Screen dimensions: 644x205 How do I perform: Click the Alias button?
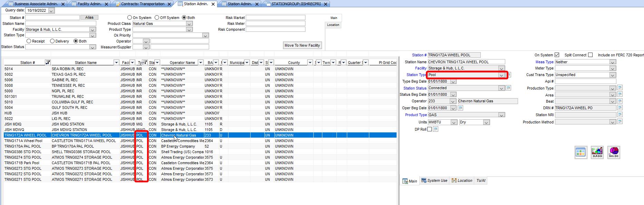(89, 17)
